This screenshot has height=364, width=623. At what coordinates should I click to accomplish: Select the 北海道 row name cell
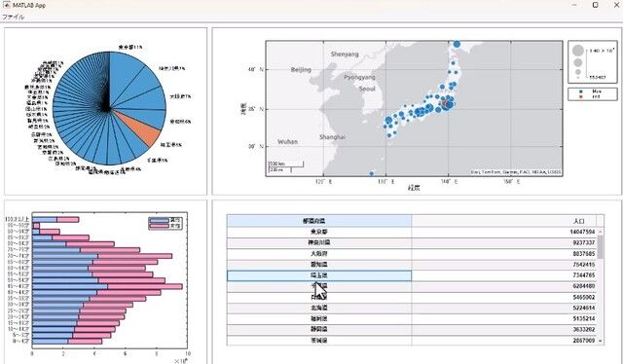click(x=319, y=308)
